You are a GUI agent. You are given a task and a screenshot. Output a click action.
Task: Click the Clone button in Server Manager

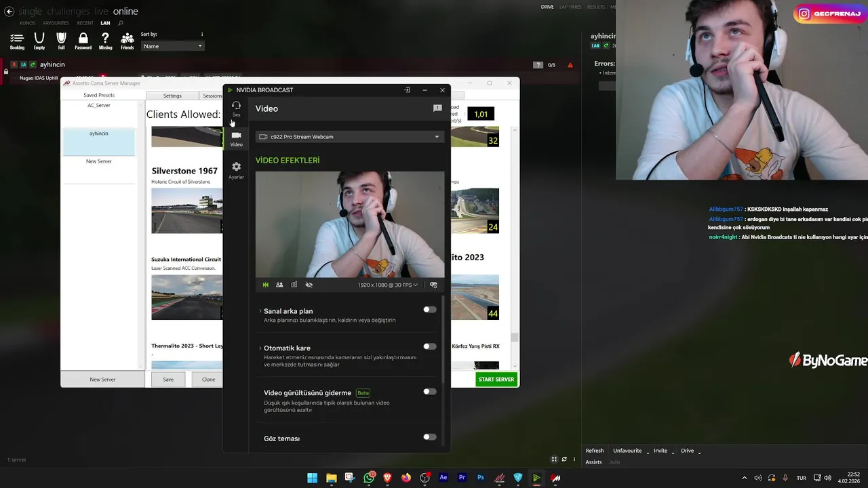[x=208, y=380]
